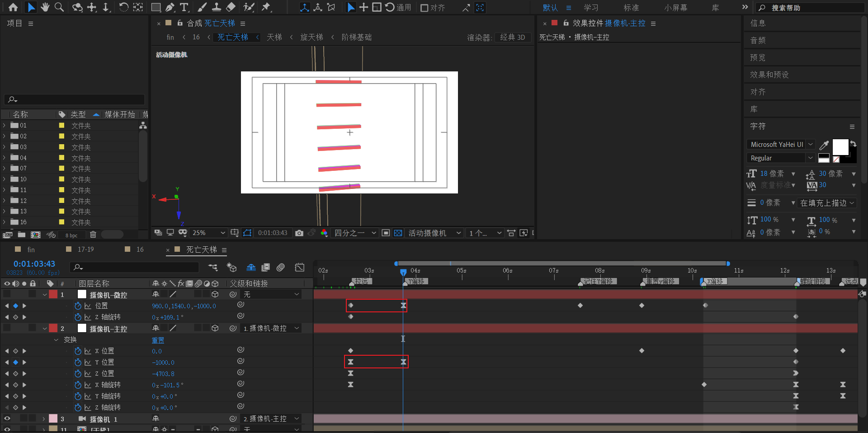Open the 活动摄像机 view dropdown
This screenshot has width=868, height=433.
point(434,233)
